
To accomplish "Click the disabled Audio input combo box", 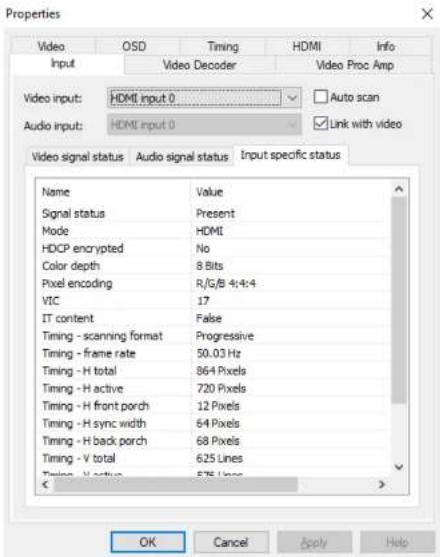I will click(204, 125).
